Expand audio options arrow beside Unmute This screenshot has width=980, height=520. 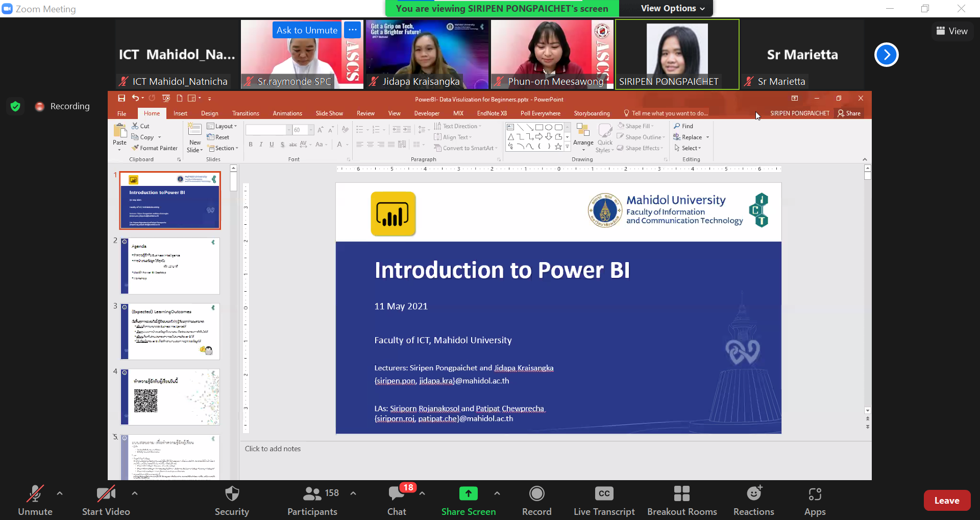[60, 493]
